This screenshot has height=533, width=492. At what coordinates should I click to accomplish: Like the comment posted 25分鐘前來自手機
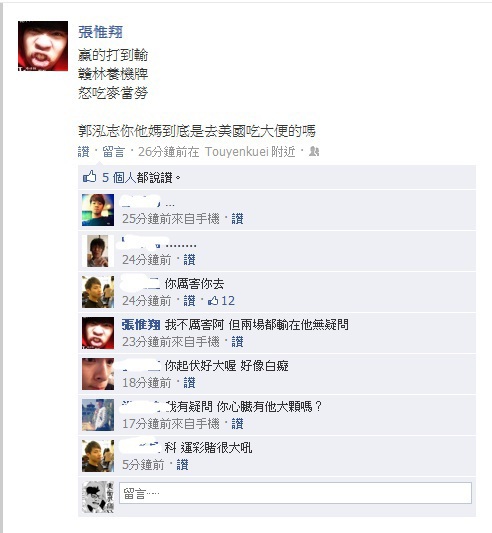point(237,219)
